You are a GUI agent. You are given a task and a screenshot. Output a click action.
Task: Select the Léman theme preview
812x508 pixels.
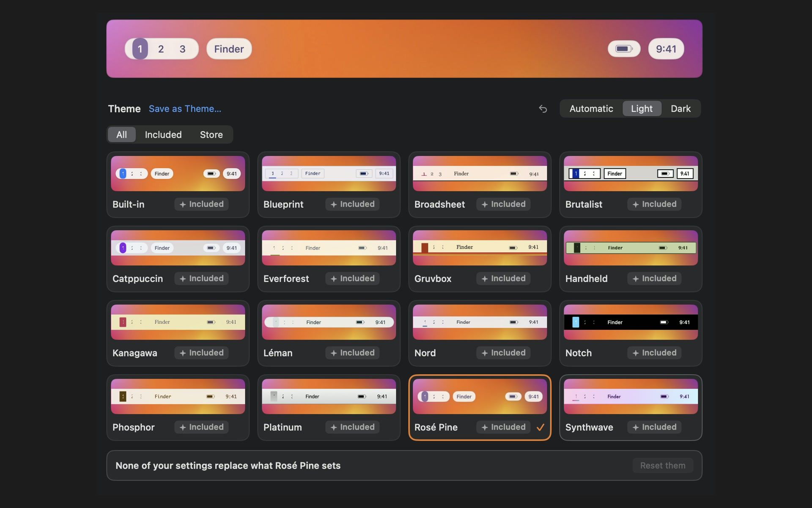point(329,322)
